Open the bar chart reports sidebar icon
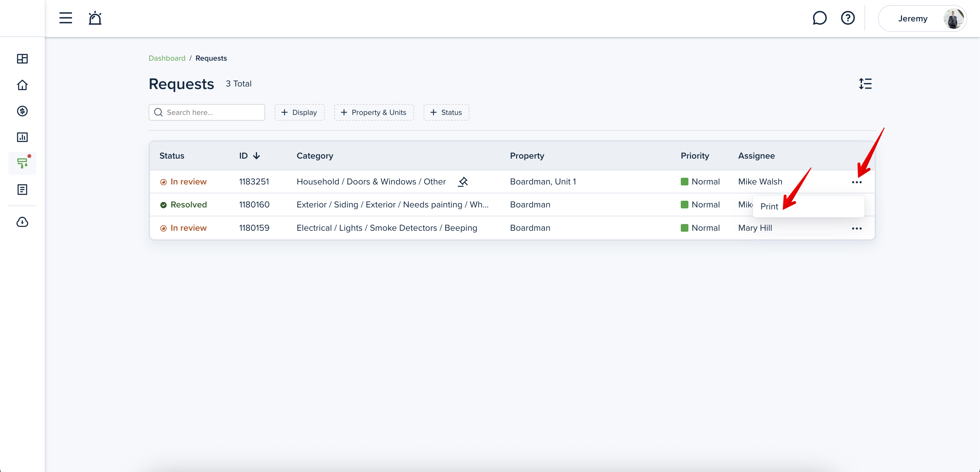Viewport: 980px width, 472px height. coord(22,137)
